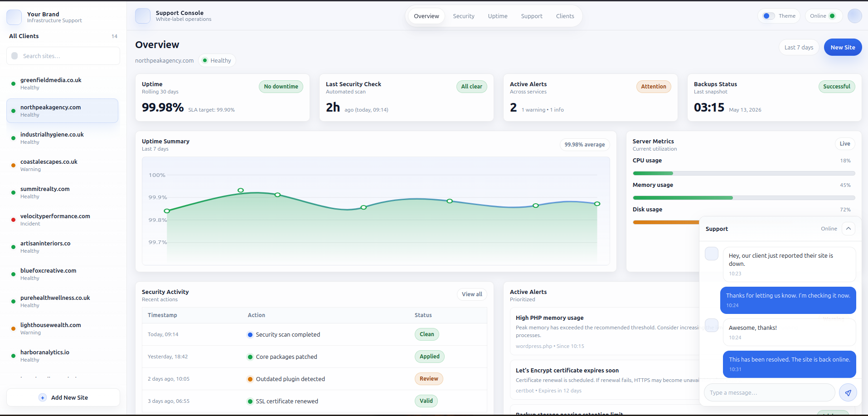Click View all in Security Activity

[x=472, y=294]
